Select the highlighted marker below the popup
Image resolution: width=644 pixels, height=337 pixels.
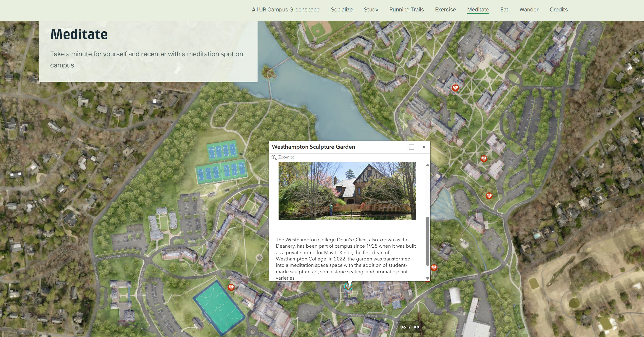click(348, 287)
